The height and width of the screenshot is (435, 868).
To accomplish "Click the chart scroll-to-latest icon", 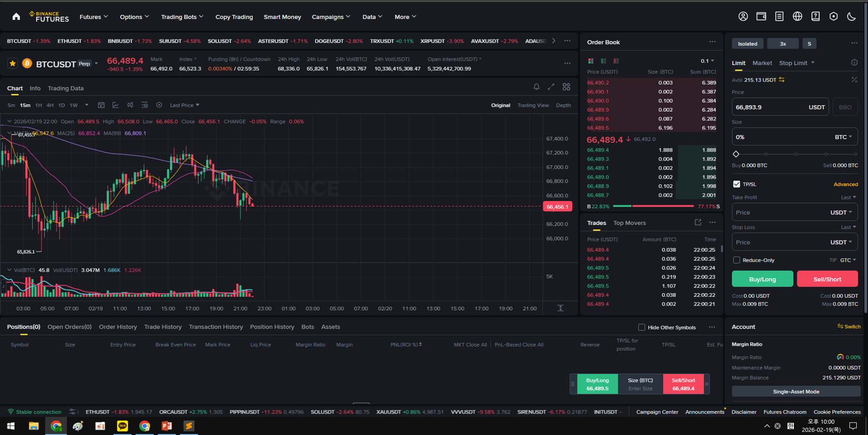I will tap(560, 308).
